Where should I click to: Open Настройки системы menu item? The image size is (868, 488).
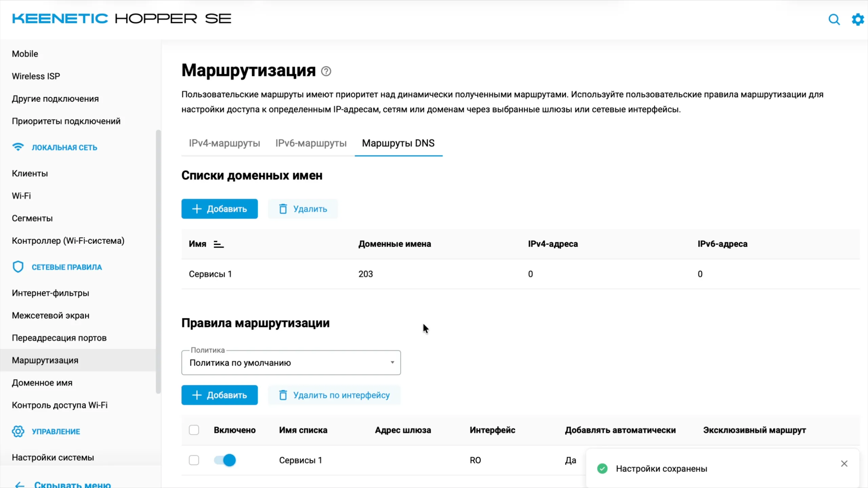53,457
